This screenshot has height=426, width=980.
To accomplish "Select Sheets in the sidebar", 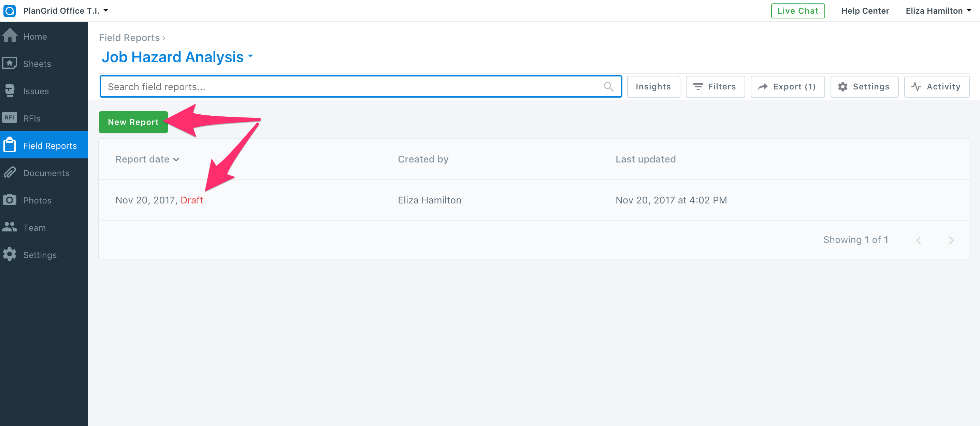I will (x=44, y=63).
